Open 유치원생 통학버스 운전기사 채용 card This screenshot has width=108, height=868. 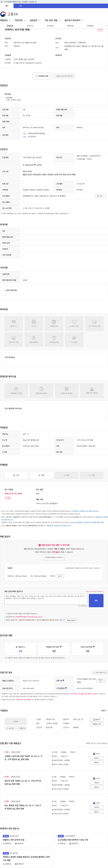click(x=27, y=859)
